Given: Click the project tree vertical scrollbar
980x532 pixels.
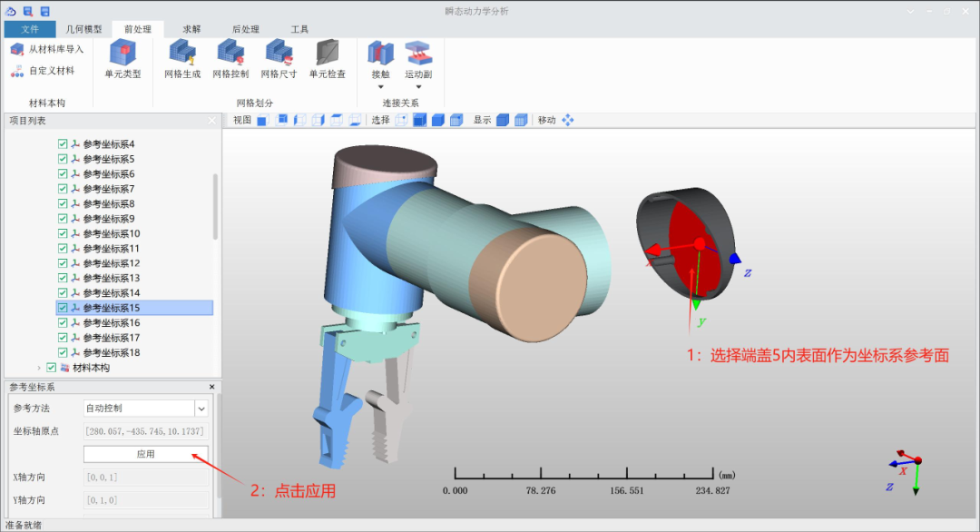Looking at the screenshot, I should coord(216,206).
